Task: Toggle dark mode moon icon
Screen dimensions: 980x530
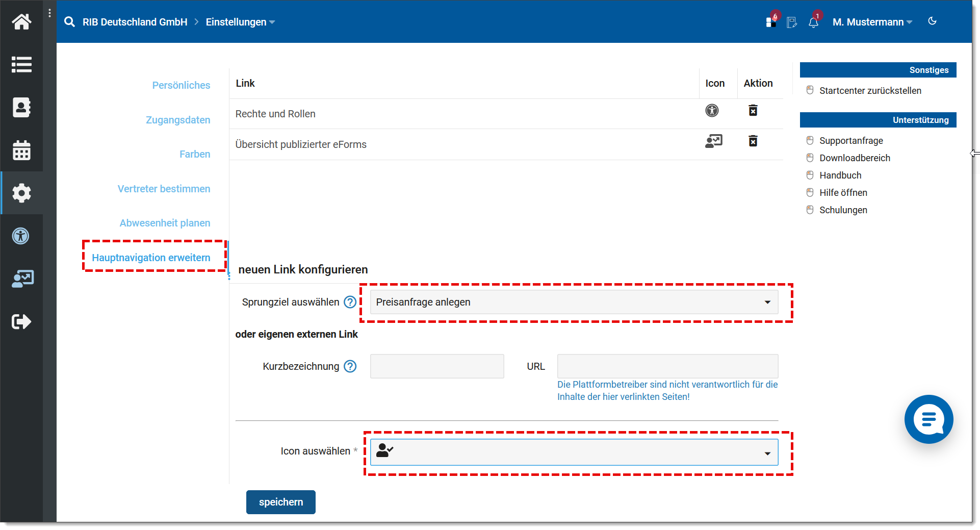Action: (x=932, y=21)
